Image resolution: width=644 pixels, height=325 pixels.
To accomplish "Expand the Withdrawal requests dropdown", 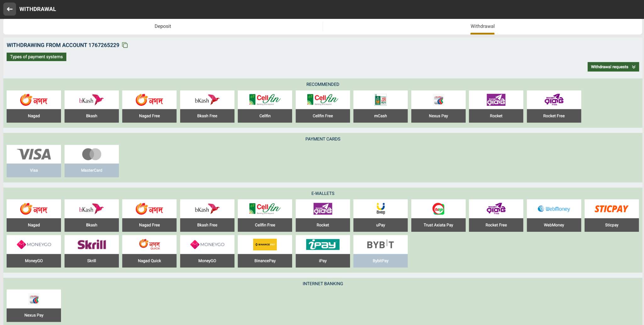I will [613, 67].
